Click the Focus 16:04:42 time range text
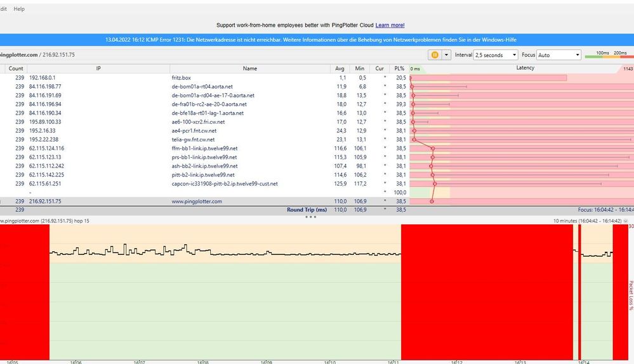The height and width of the screenshot is (364, 634). tap(605, 210)
